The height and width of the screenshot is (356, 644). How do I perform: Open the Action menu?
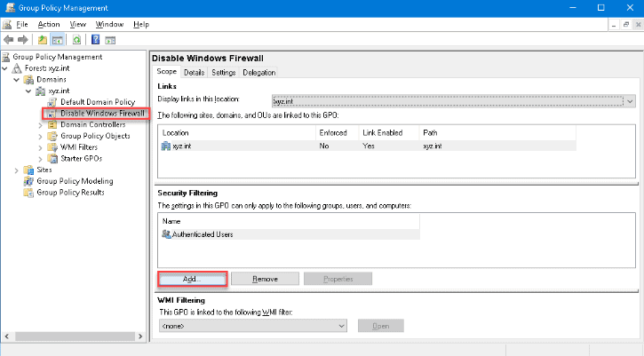(49, 24)
